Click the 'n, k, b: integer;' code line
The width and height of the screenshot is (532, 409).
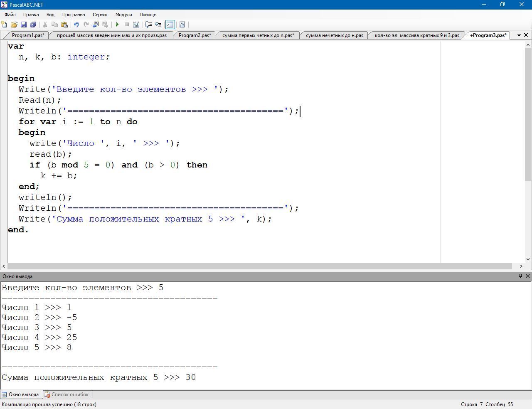click(64, 57)
